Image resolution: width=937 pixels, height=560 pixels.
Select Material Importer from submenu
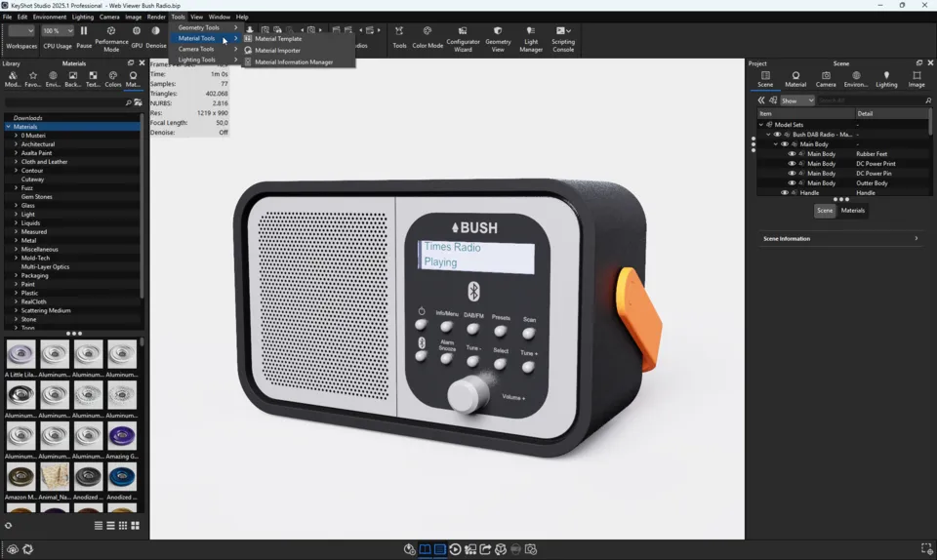tap(299, 50)
